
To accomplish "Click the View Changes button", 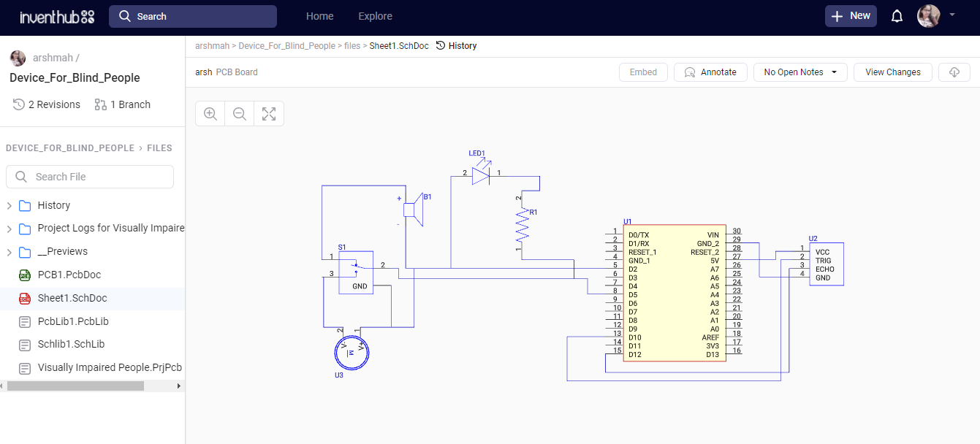I will (892, 72).
